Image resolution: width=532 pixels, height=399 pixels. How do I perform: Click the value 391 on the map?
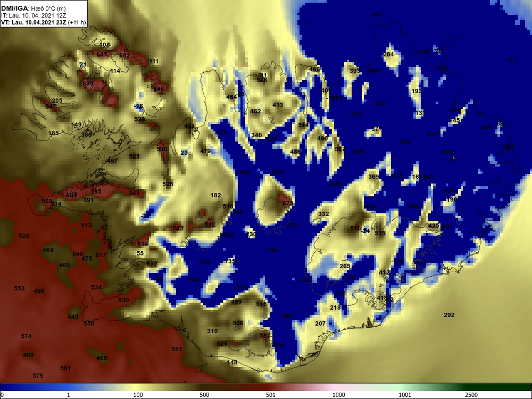(x=88, y=200)
